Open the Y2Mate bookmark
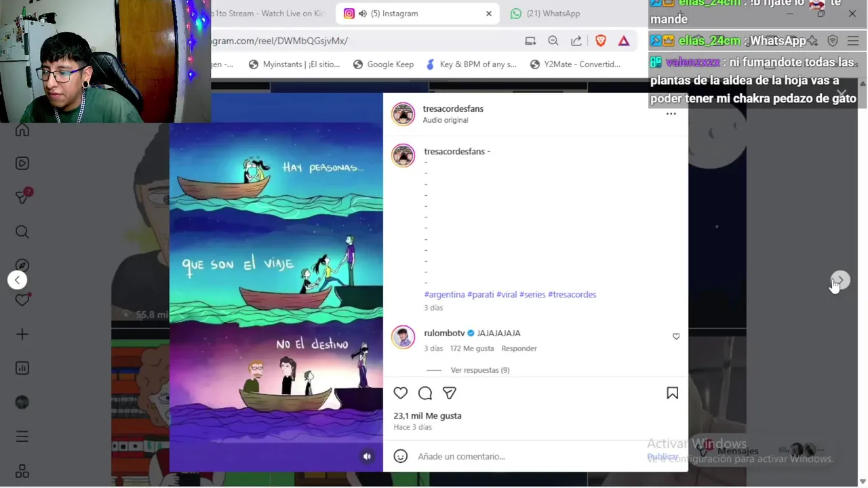 (x=575, y=64)
